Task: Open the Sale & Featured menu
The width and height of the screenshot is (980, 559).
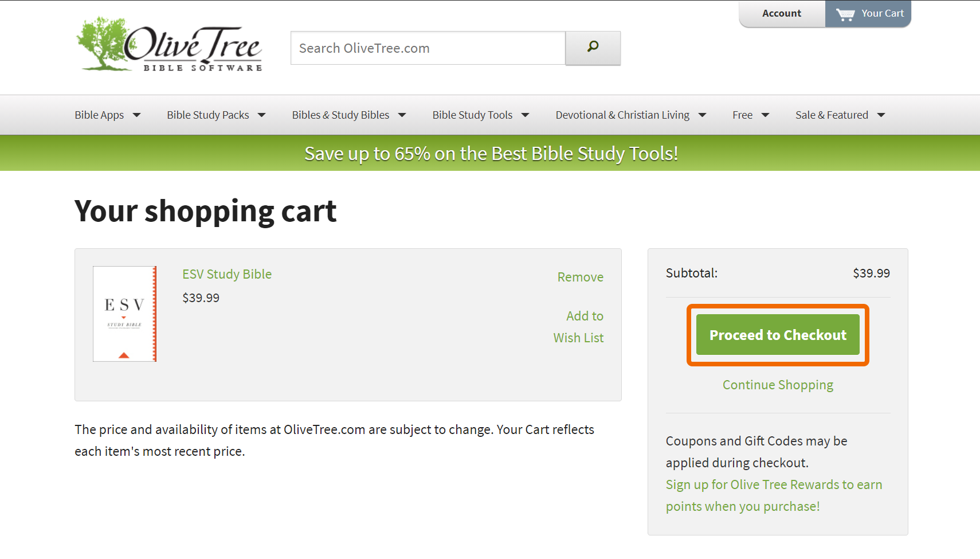Action: 832,115
